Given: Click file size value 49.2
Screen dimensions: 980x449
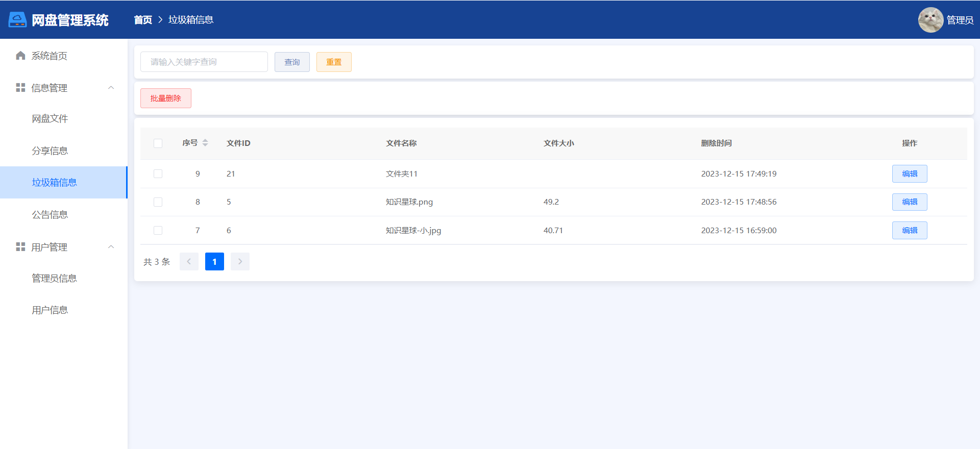Looking at the screenshot, I should [x=551, y=202].
